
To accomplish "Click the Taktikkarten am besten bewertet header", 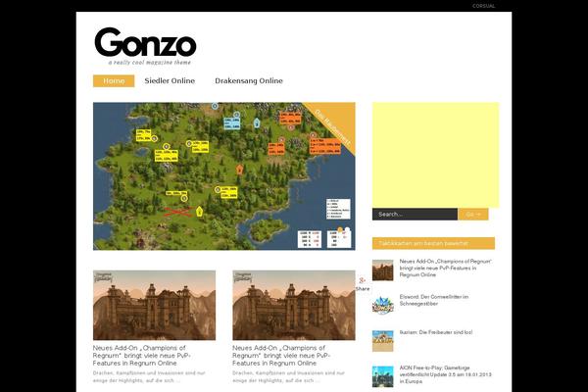I will [x=433, y=243].
